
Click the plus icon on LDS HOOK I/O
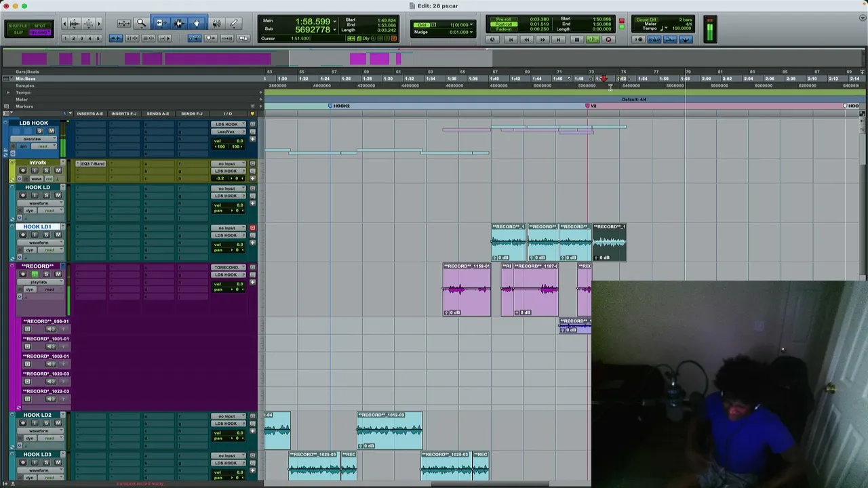pos(252,139)
